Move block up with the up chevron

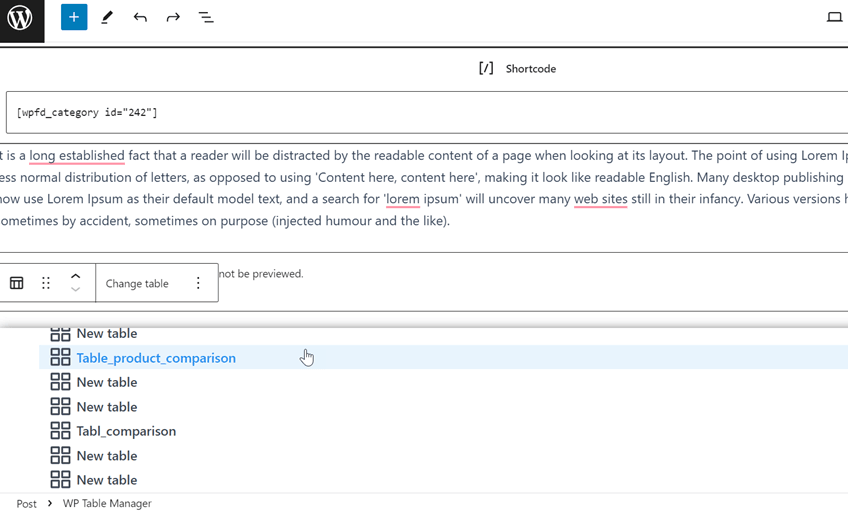(x=75, y=276)
